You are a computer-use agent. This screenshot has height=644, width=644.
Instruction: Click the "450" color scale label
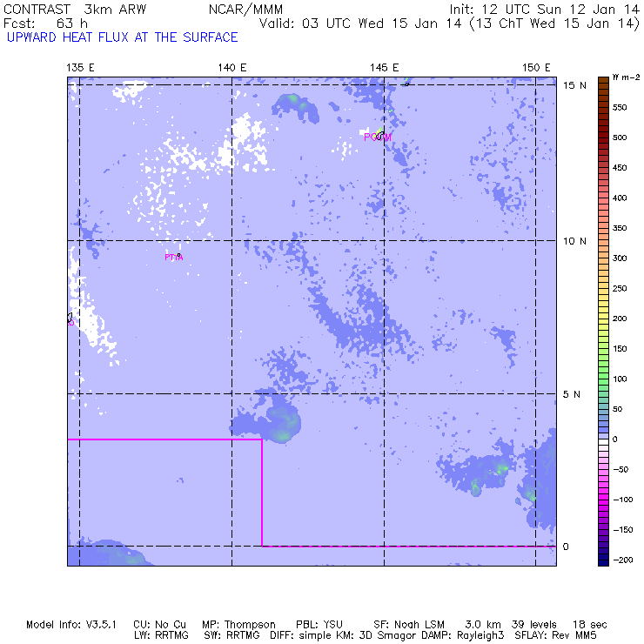(x=620, y=168)
